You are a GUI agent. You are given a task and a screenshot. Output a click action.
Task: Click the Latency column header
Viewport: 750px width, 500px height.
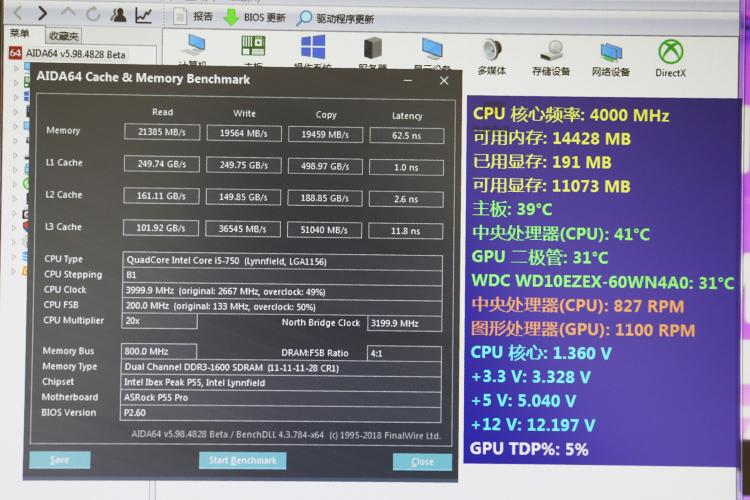(407, 116)
